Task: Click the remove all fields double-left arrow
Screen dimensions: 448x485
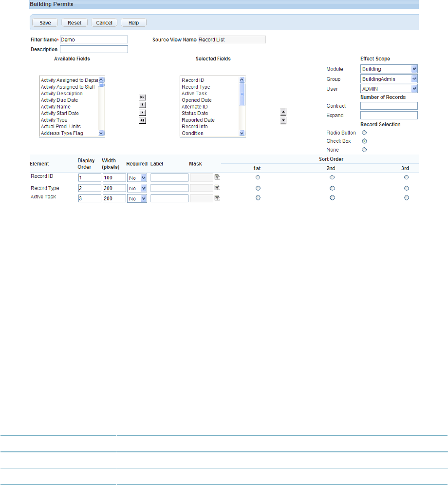Action: click(x=142, y=120)
